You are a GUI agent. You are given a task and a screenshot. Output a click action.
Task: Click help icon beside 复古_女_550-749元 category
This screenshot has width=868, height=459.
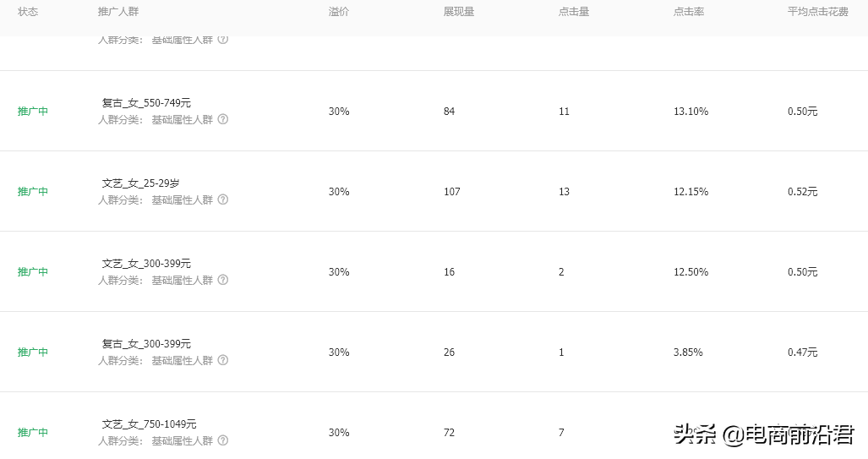point(223,119)
